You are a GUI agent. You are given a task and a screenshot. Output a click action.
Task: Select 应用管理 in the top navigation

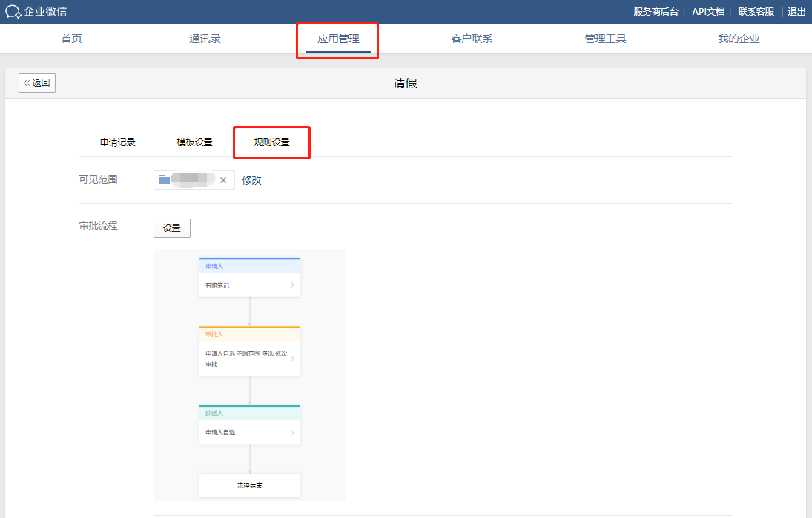point(338,39)
